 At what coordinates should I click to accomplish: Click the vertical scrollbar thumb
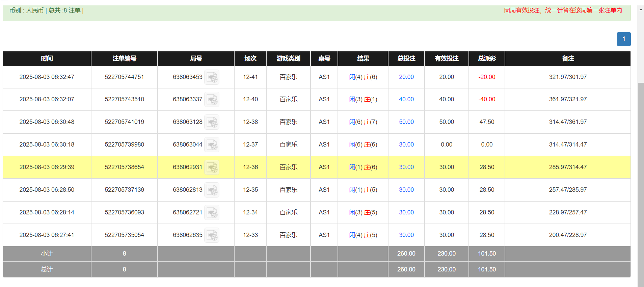click(x=640, y=182)
